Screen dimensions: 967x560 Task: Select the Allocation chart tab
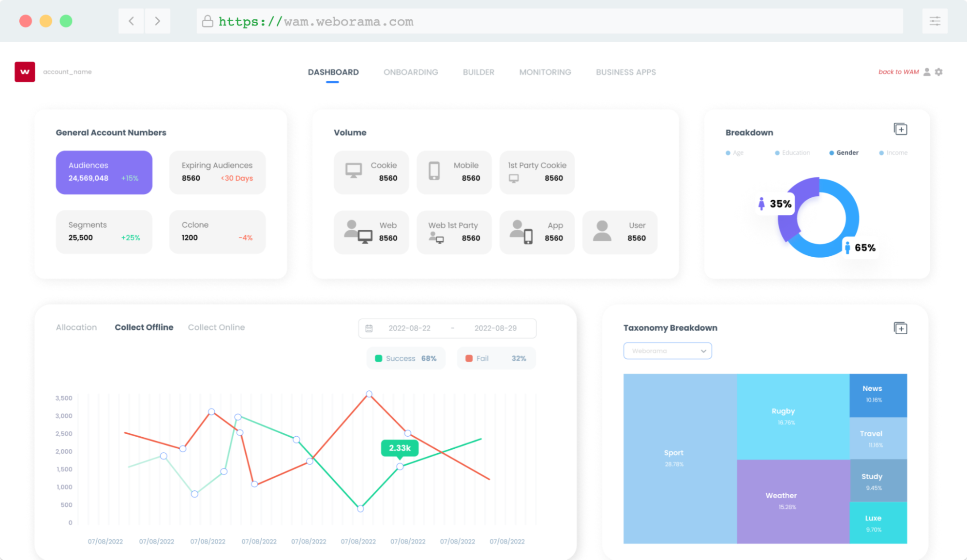(x=76, y=327)
